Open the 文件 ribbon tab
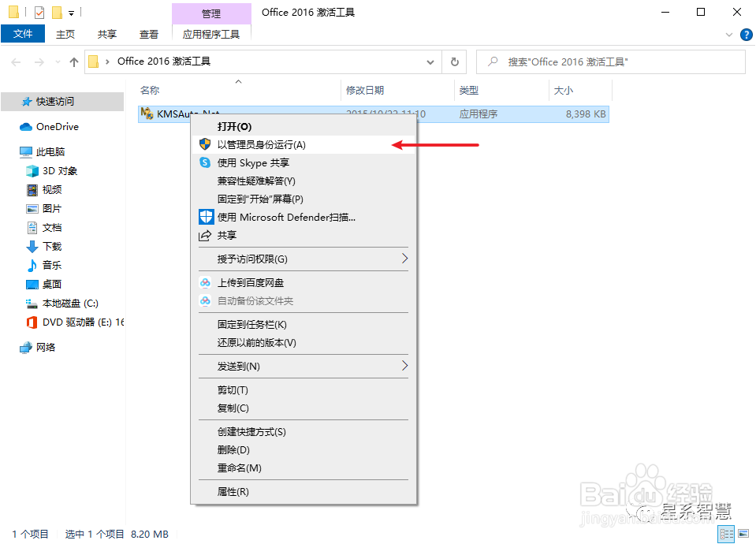756x544 pixels. coord(23,34)
